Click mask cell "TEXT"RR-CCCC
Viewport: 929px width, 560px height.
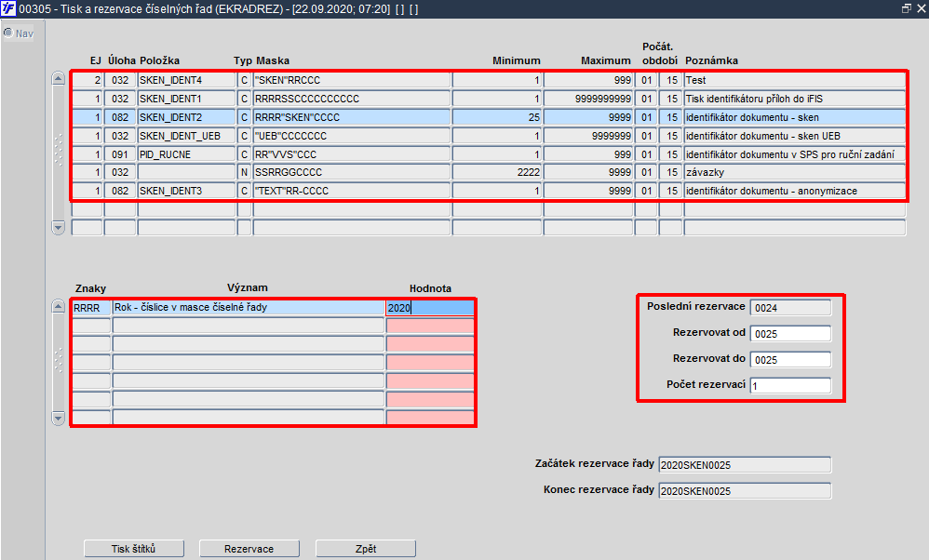click(x=352, y=191)
